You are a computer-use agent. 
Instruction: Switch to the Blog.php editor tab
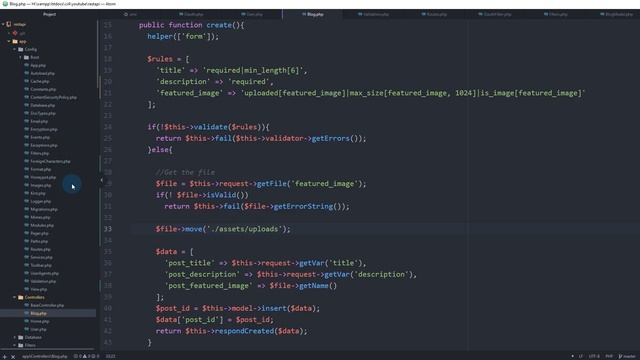(313, 14)
